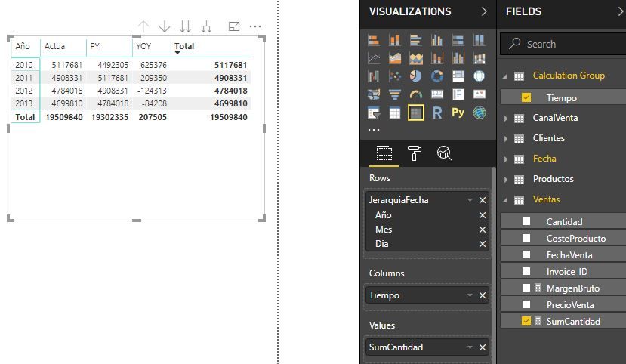Image resolution: width=626 pixels, height=364 pixels.
Task: Click the Drill up arrow above matrix
Action: coord(143,26)
